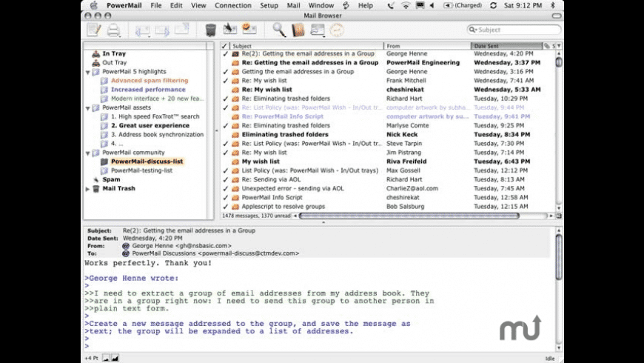Toggle read checkmark for Bob Salsburg's message

(225, 207)
